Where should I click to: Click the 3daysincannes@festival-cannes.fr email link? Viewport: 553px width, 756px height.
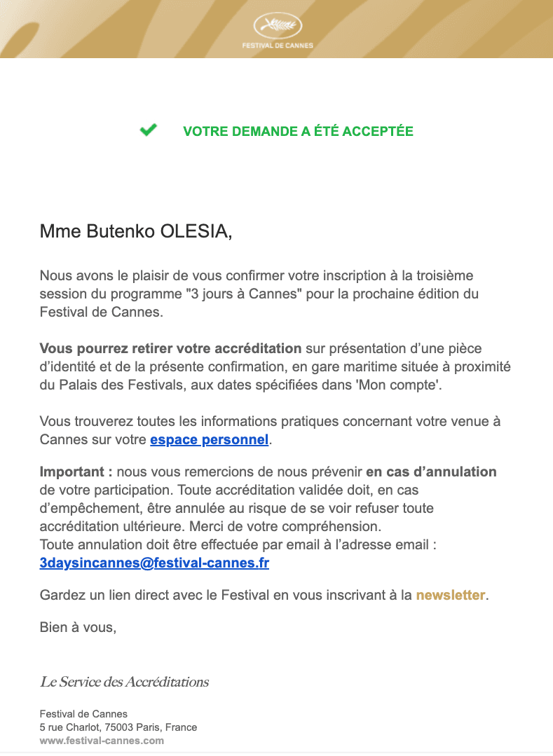[154, 563]
